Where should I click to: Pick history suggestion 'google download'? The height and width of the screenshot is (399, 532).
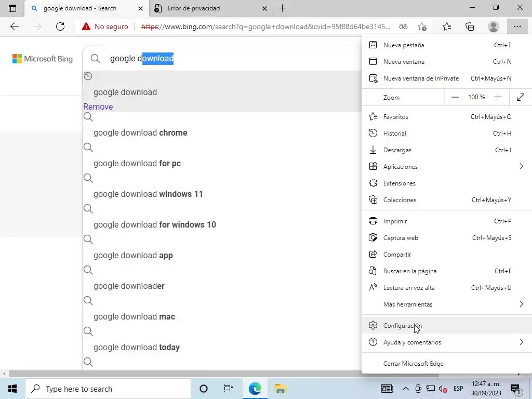pyautogui.click(x=125, y=92)
